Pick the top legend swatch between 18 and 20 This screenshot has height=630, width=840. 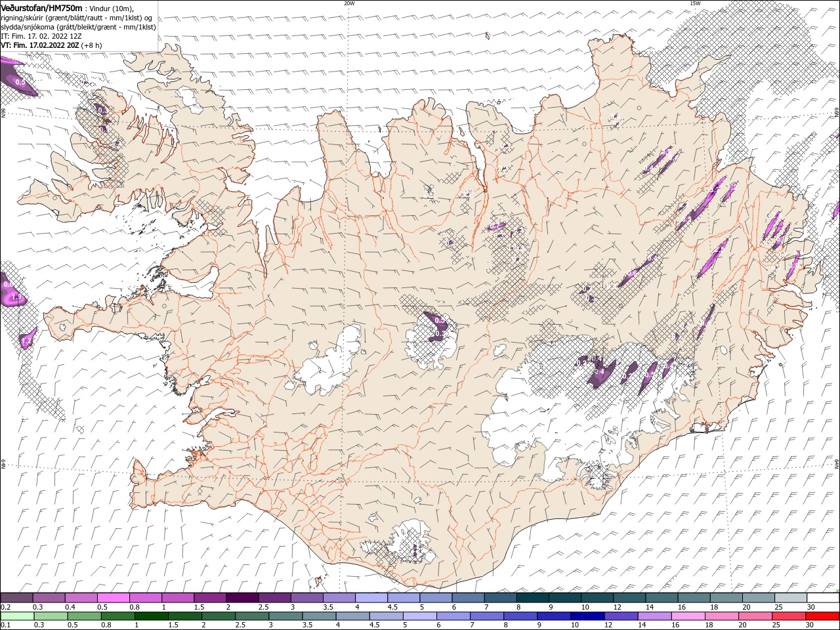point(726,598)
